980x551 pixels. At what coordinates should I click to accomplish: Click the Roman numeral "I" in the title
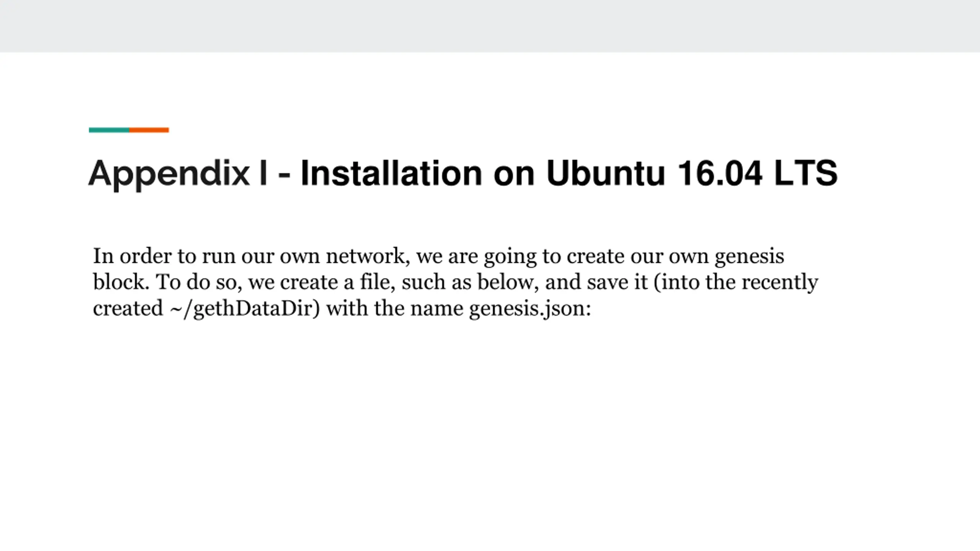(x=263, y=173)
